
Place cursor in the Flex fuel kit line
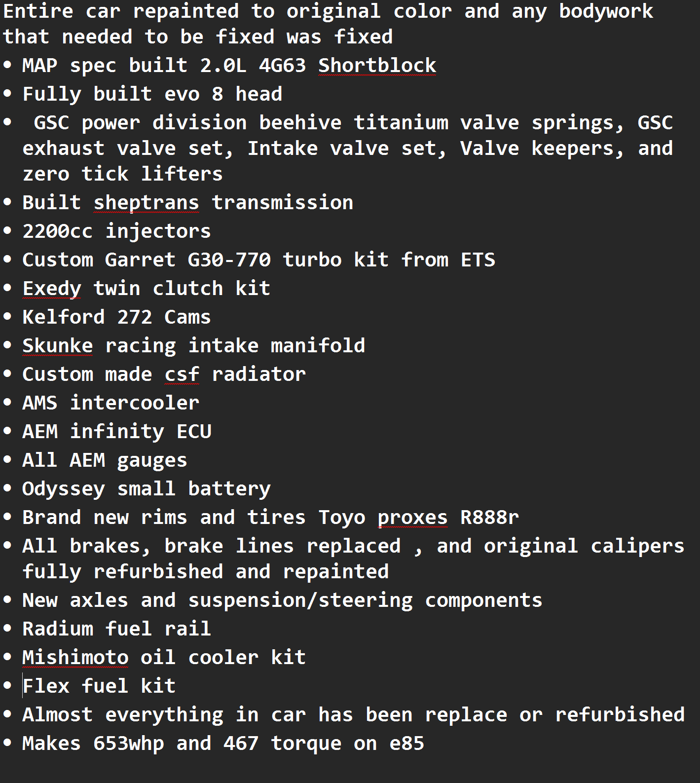click(99, 686)
